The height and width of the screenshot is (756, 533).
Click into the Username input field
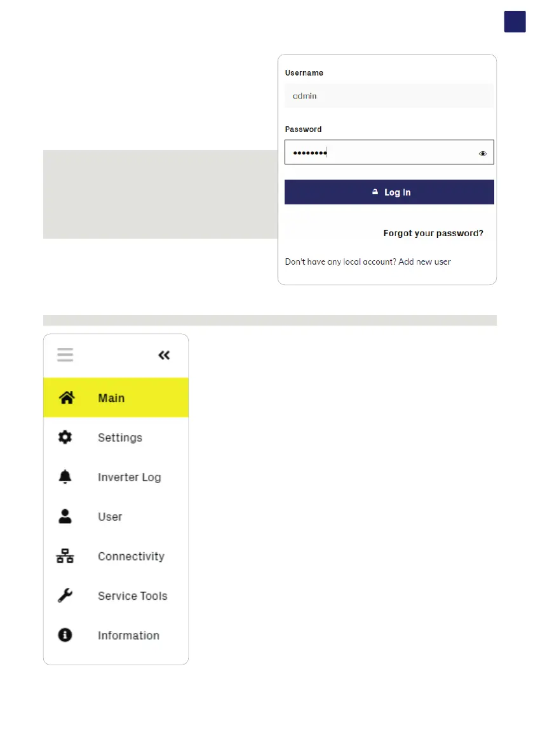389,96
